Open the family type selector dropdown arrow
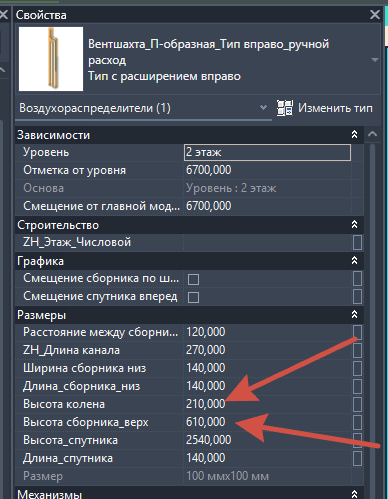The image size is (388, 499). coord(375,60)
